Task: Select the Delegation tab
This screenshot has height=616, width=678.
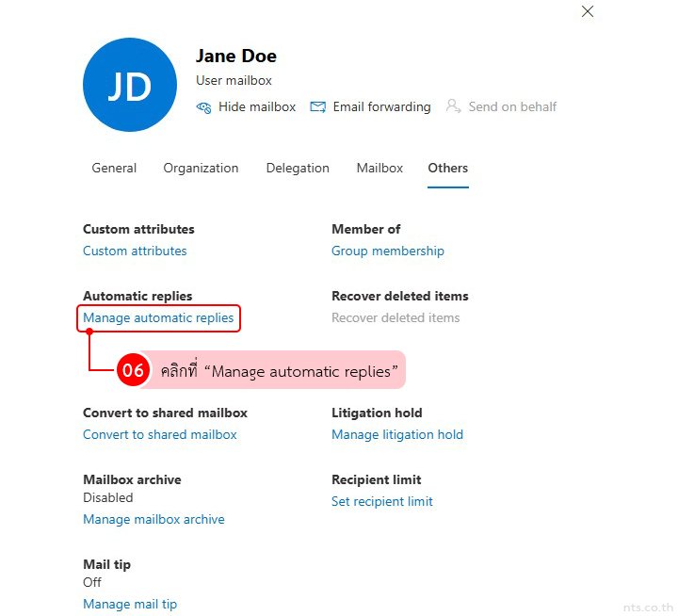Action: click(x=298, y=168)
